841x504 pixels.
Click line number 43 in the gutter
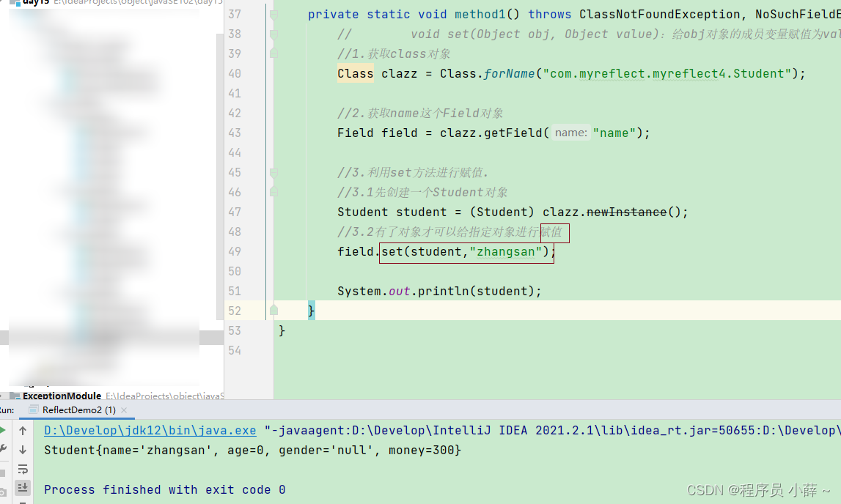click(235, 133)
